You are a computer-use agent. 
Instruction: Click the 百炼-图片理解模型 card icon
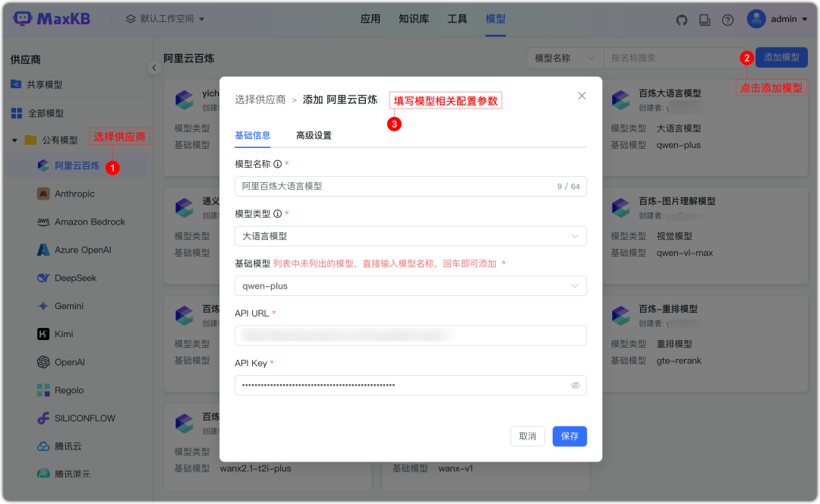(x=621, y=207)
